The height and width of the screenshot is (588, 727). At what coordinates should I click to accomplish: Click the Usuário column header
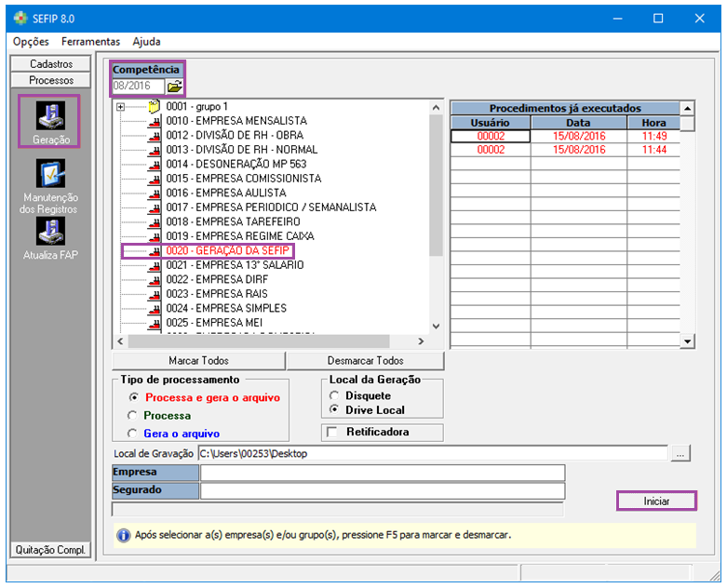coord(490,123)
